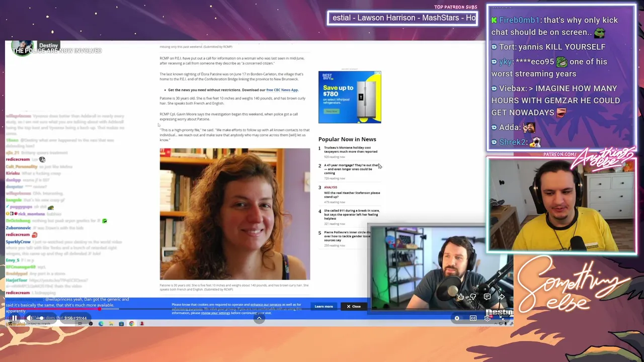Close the cookie notice banner
644x362 pixels.
tap(354, 306)
